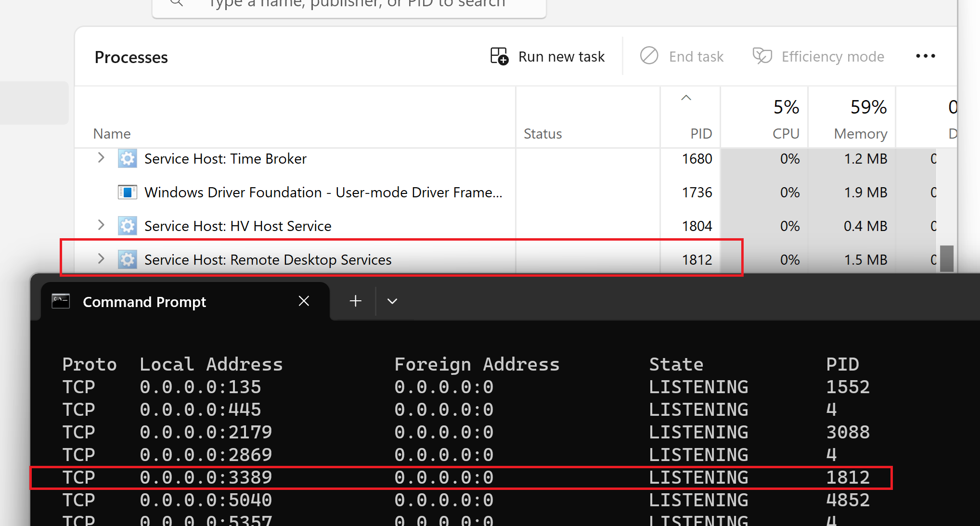Open the terminal new tab dropdown arrow

392,301
